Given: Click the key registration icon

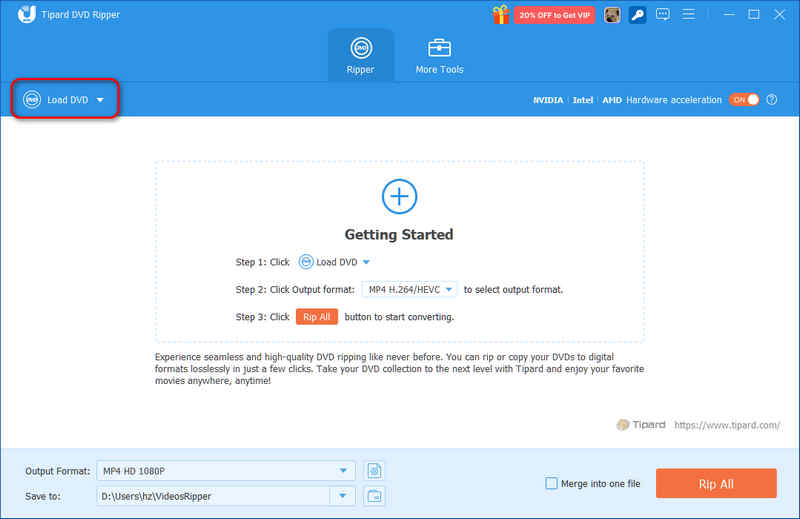Looking at the screenshot, I should pyautogui.click(x=637, y=15).
